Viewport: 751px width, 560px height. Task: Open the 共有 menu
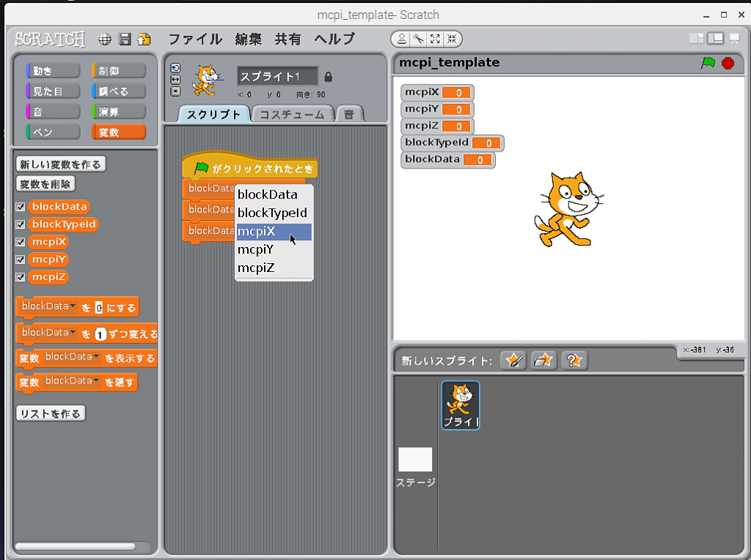[287, 40]
